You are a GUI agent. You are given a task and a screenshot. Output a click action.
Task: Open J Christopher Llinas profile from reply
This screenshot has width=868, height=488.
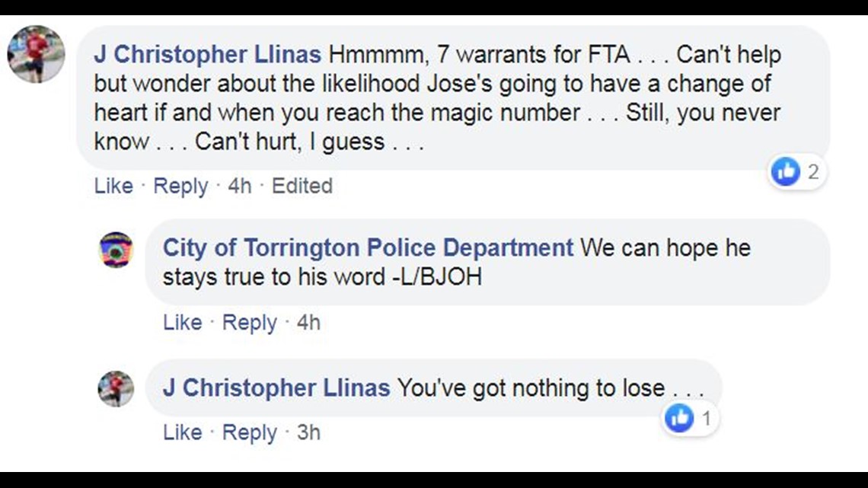[276, 388]
